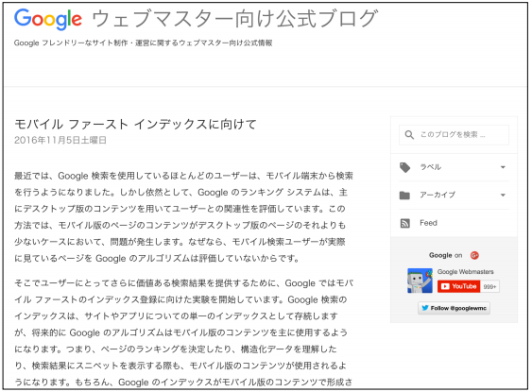Click the Google Webmasters robot avatar
This screenshot has width=532, height=392.
[420, 281]
